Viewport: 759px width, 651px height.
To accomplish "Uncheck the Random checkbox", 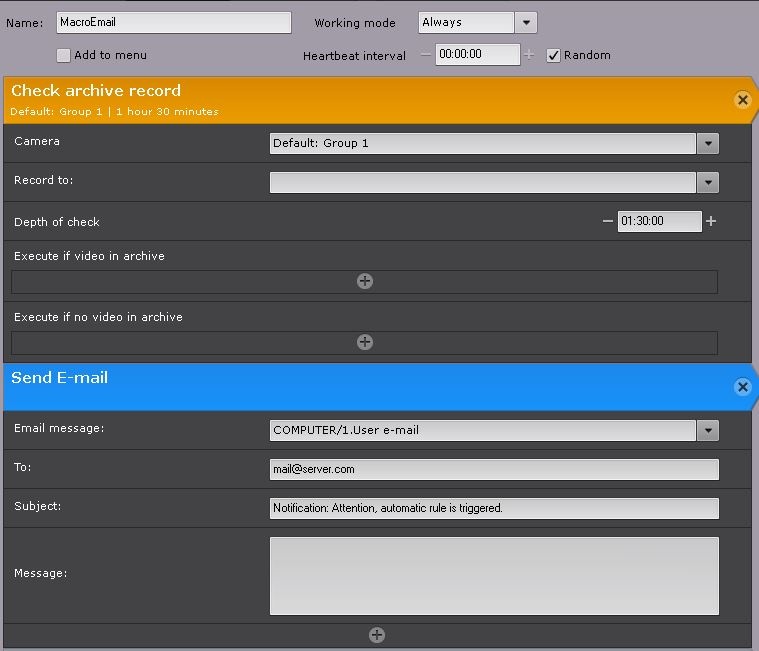I will pos(554,56).
